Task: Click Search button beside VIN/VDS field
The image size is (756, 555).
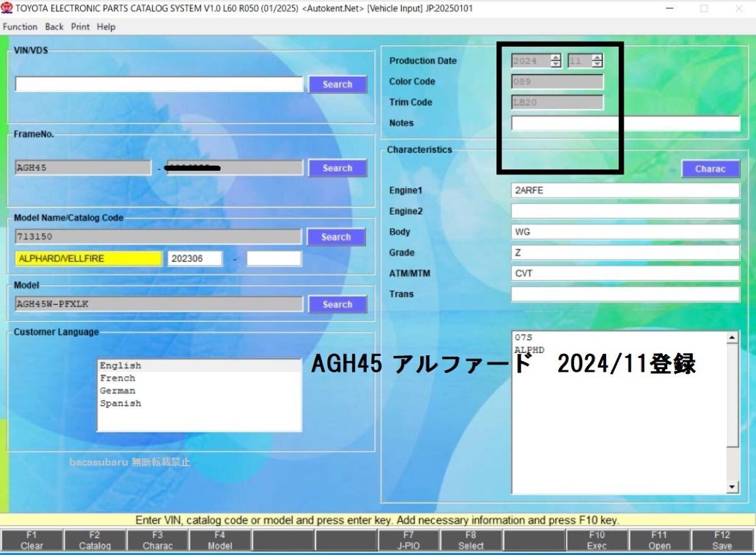Action: pyautogui.click(x=337, y=84)
